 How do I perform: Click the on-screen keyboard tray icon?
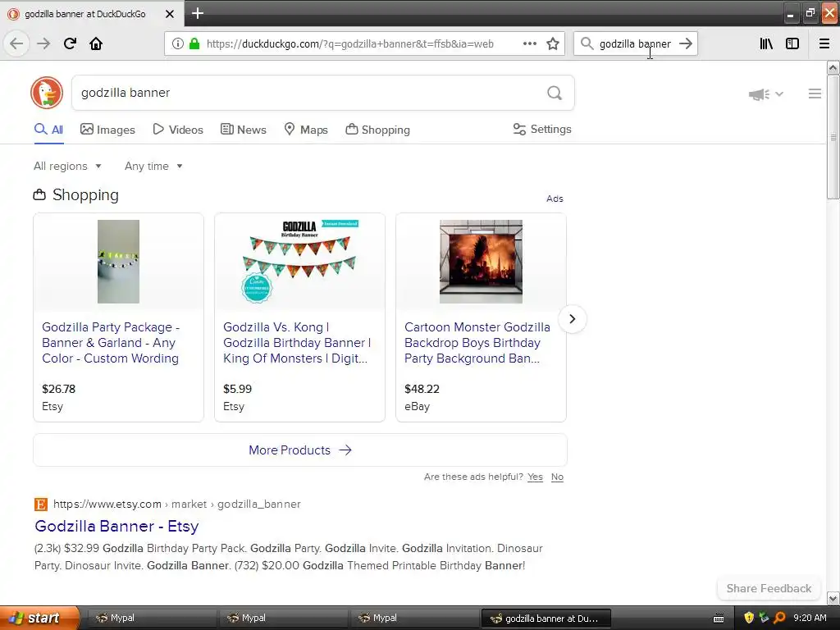(719, 619)
